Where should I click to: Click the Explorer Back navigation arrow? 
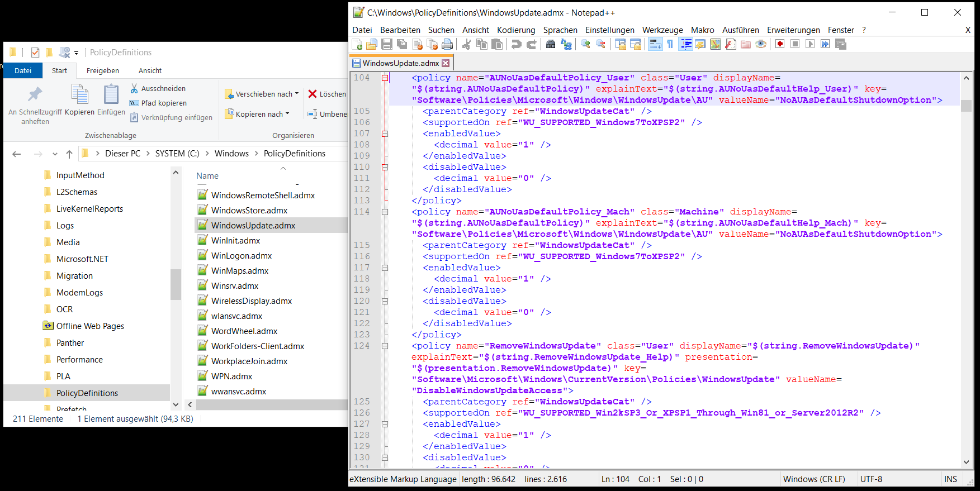click(17, 154)
